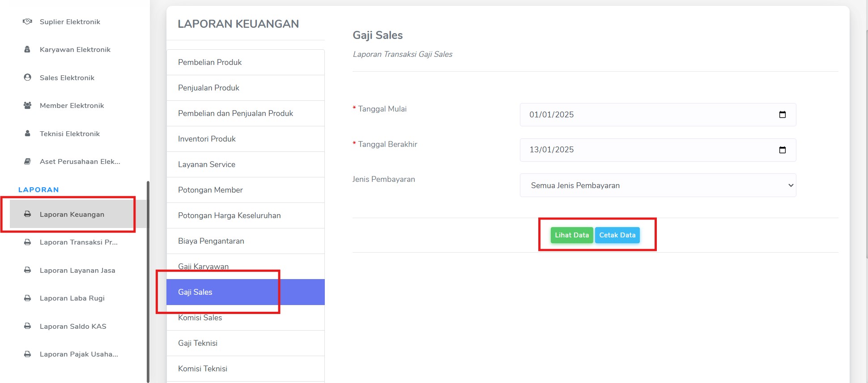The height and width of the screenshot is (383, 868).
Task: Open Suplier Elektronik menu
Action: (x=70, y=22)
